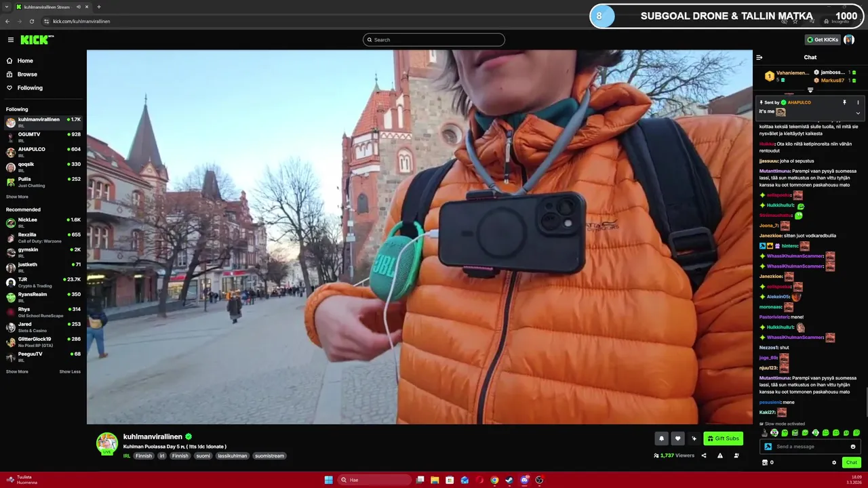This screenshot has height=488, width=868.
Task: Open Windows Start button
Action: click(x=329, y=480)
